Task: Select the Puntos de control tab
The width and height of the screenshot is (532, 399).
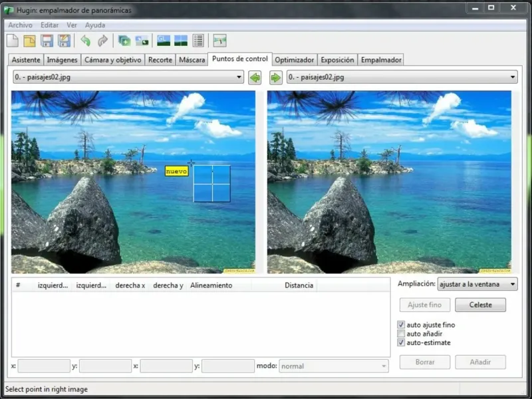Action: point(240,59)
